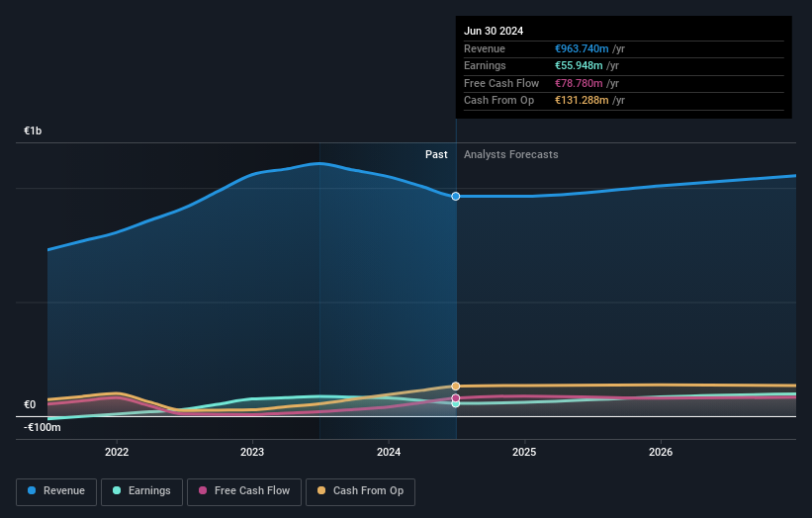Toggle the Free Cash Flow legend series
The image size is (812, 518).
point(244,491)
